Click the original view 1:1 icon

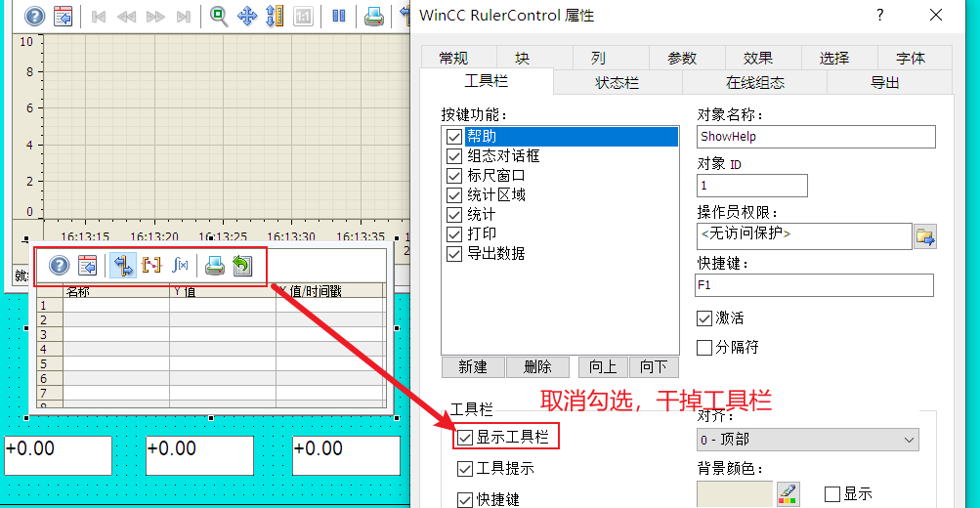click(303, 17)
